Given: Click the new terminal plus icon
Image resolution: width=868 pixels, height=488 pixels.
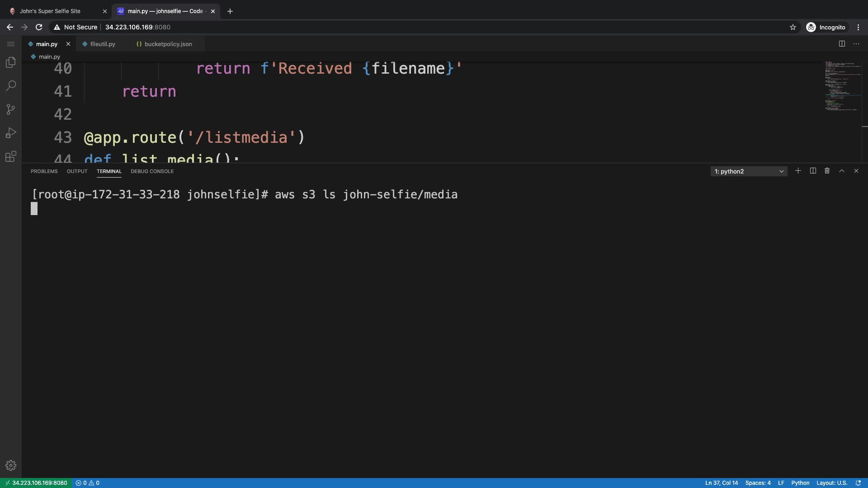Looking at the screenshot, I should click(x=798, y=171).
